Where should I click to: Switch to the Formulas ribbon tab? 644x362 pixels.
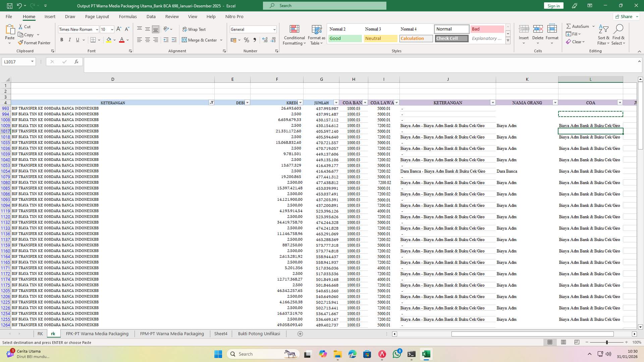[x=128, y=16]
